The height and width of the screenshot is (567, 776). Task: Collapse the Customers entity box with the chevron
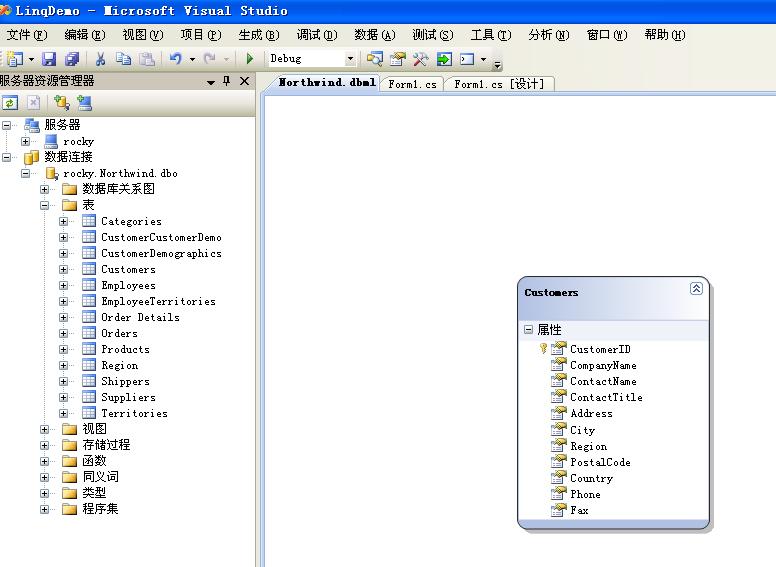[x=696, y=288]
